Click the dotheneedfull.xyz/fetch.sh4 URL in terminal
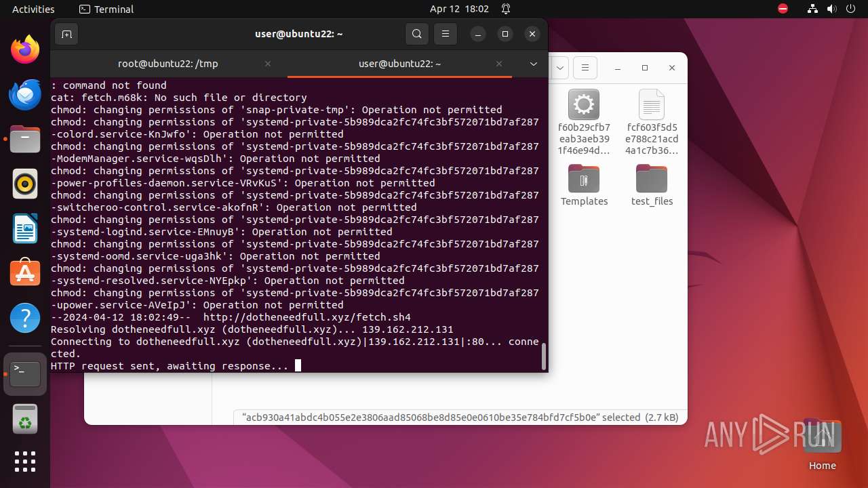Image resolution: width=868 pixels, height=488 pixels. click(307, 317)
